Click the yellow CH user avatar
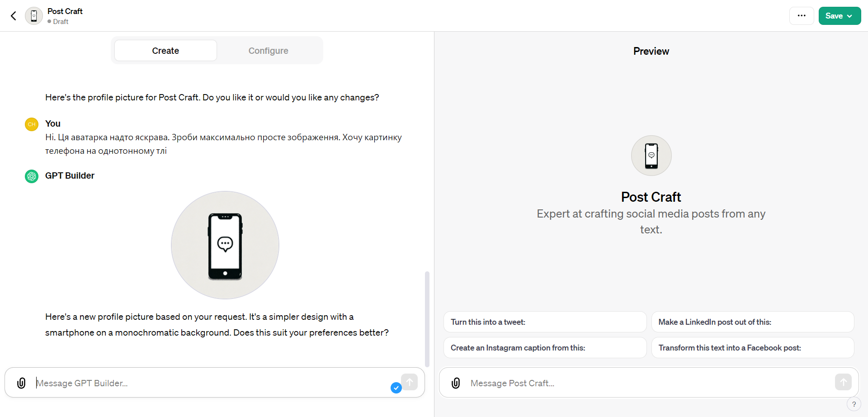Screen dimensions: 868x417 (32, 124)
